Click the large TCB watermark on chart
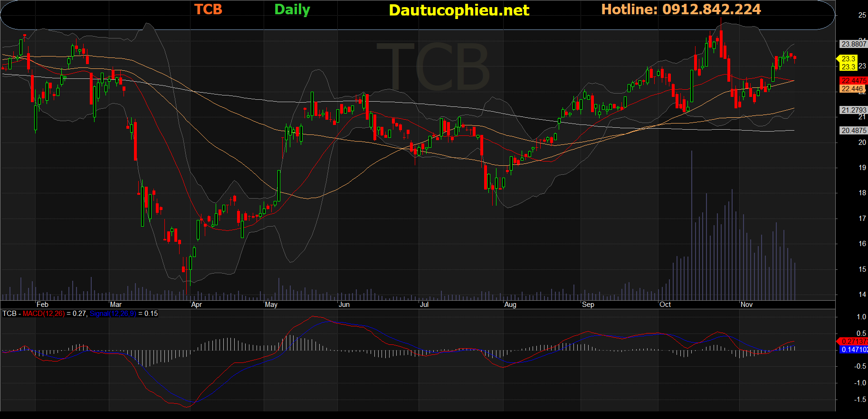Image resolution: width=868 pixels, height=419 pixels. [432, 67]
